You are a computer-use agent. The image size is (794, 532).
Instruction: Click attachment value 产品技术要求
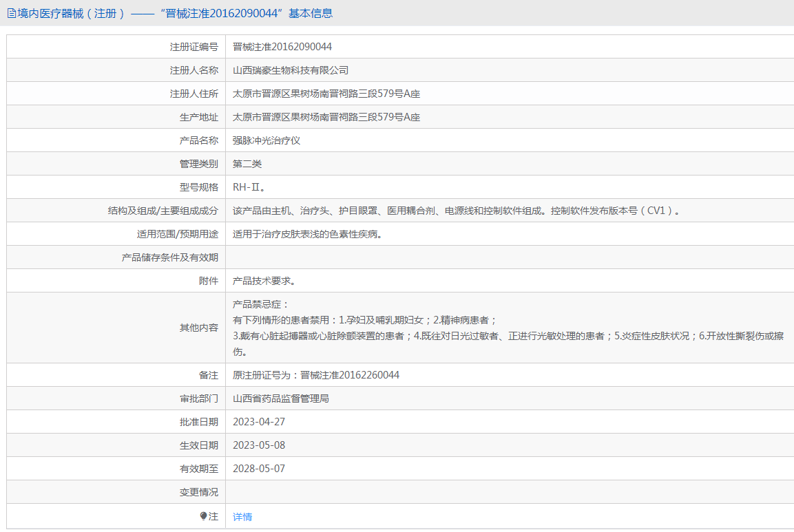coord(264,281)
